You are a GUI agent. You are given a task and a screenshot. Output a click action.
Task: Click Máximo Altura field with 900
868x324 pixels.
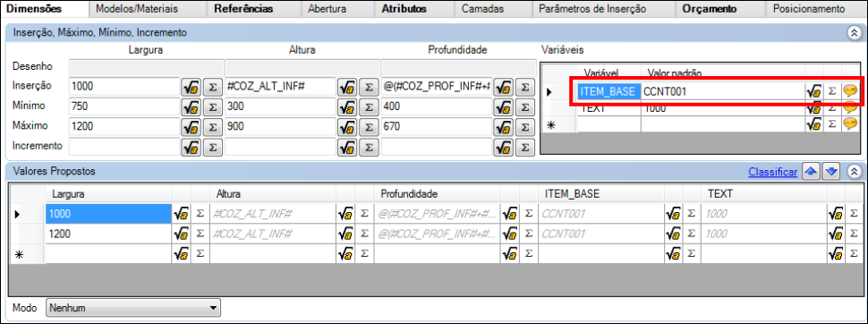pyautogui.click(x=281, y=126)
